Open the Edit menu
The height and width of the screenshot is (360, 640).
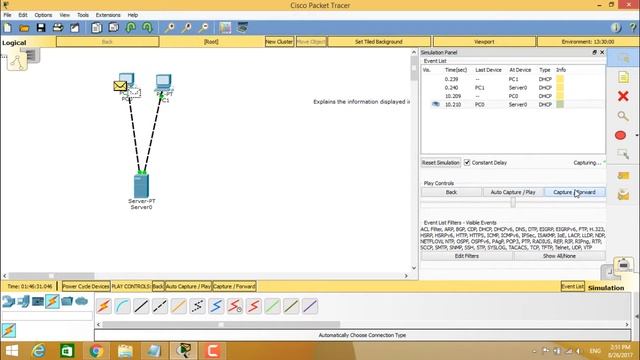tap(23, 15)
